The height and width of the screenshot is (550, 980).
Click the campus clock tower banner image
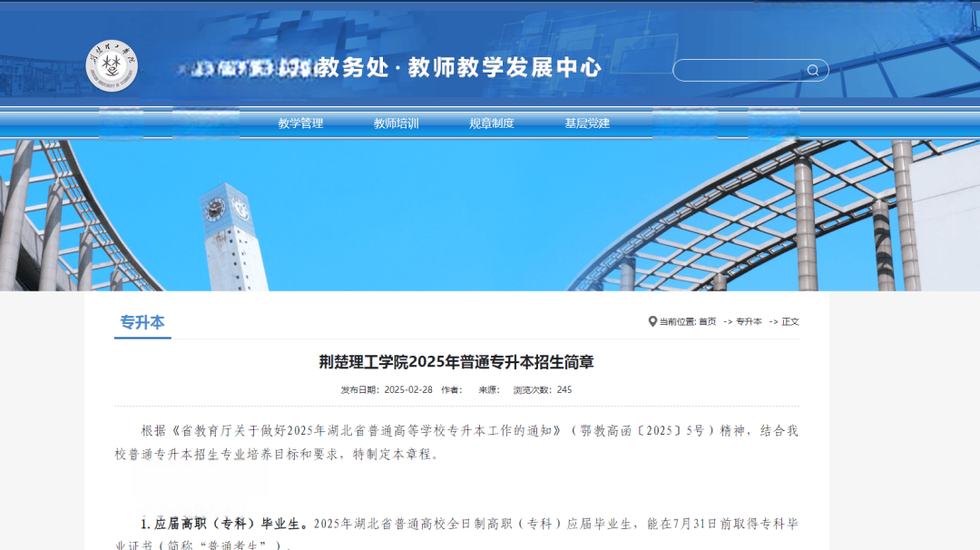(490, 216)
